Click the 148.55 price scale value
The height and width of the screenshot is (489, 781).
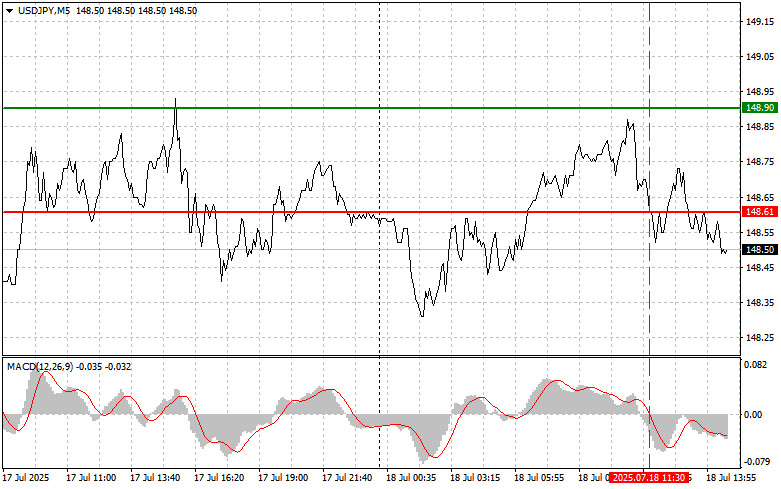coord(760,233)
